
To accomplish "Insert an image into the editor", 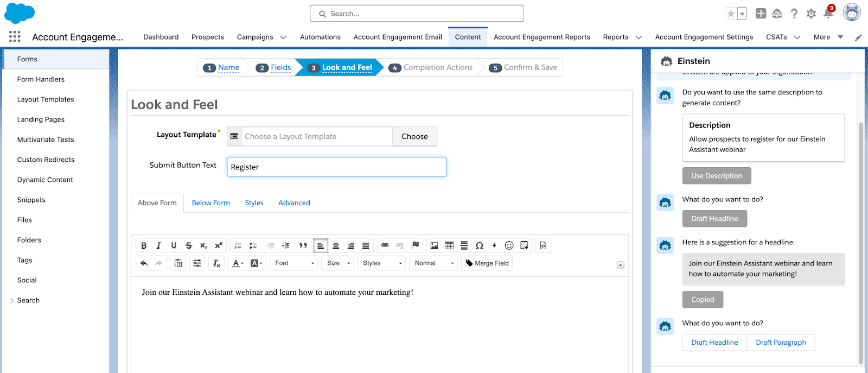I will 434,245.
